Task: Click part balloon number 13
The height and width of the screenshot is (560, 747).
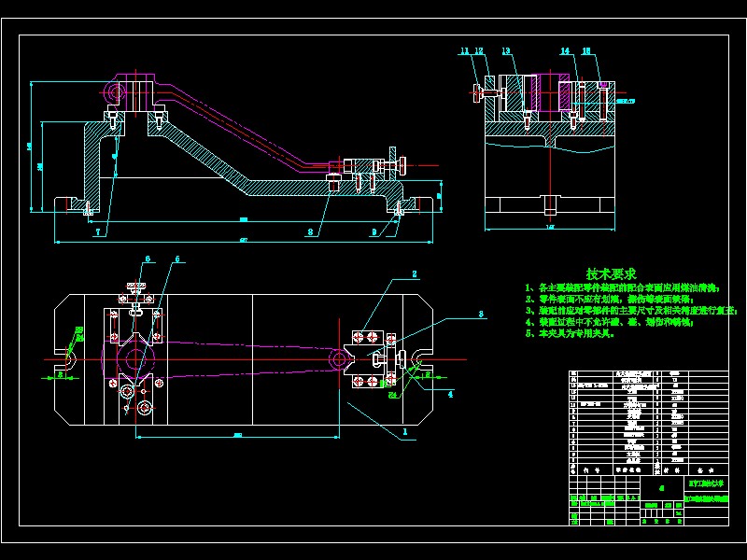Action: click(x=506, y=51)
